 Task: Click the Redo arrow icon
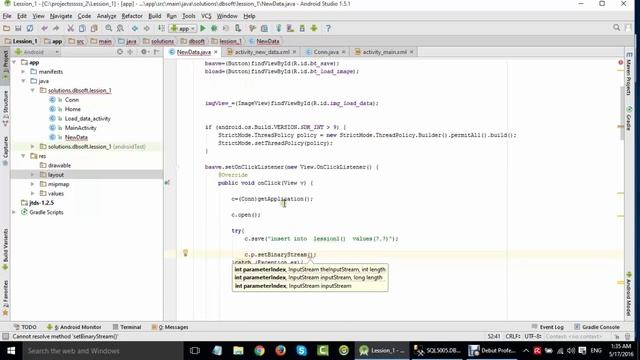click(56, 28)
